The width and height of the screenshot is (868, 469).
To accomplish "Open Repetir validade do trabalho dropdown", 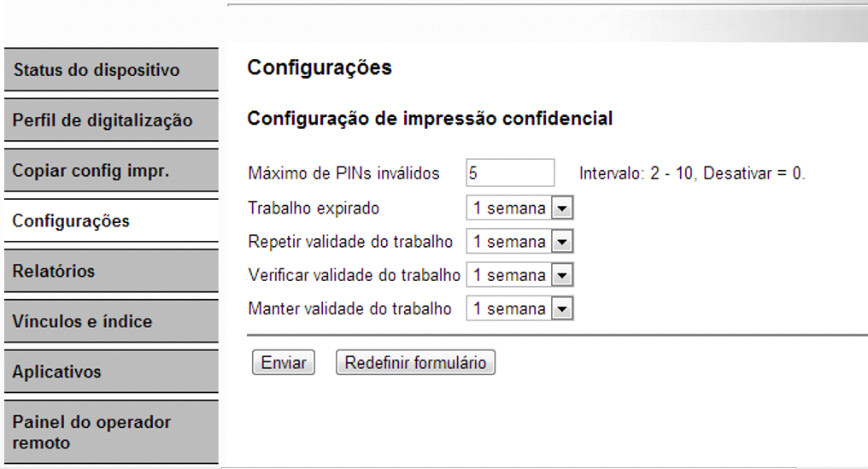I will [x=519, y=242].
